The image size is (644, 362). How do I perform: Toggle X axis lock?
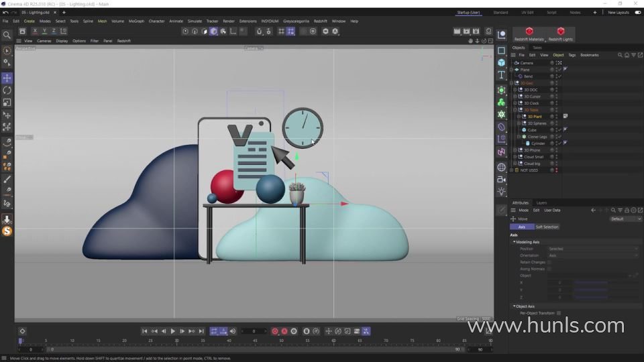point(36,31)
